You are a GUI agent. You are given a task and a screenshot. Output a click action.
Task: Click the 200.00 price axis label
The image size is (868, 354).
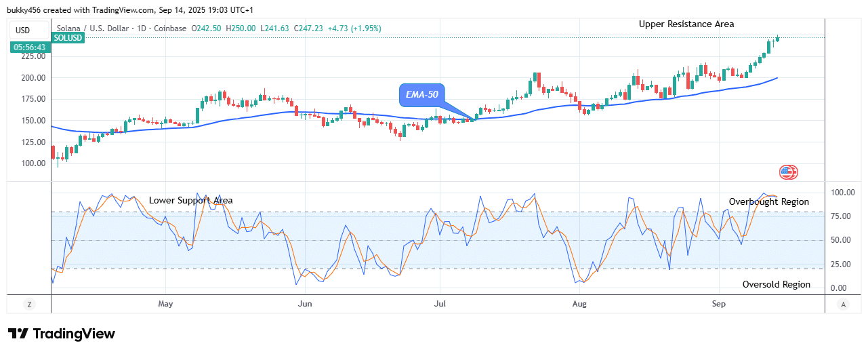click(x=33, y=77)
